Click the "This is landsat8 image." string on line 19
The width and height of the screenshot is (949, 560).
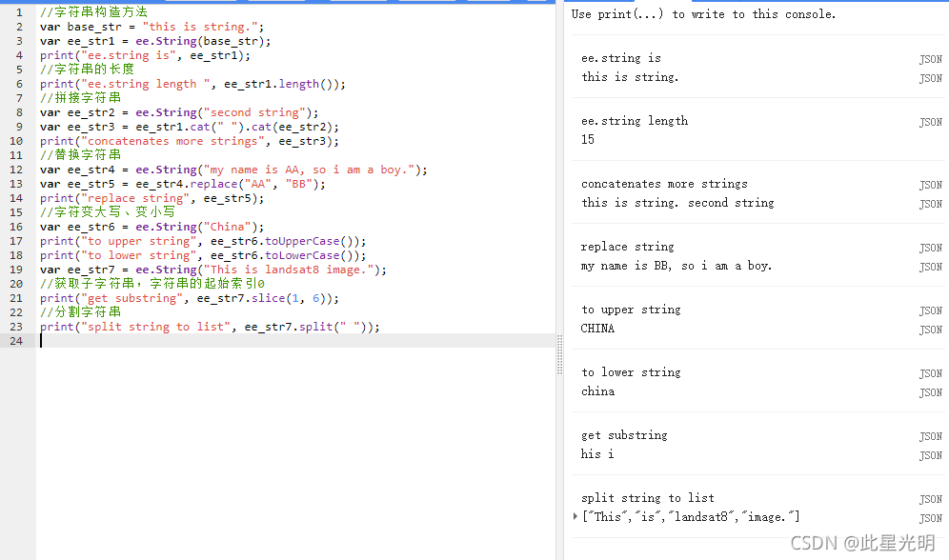coord(289,270)
